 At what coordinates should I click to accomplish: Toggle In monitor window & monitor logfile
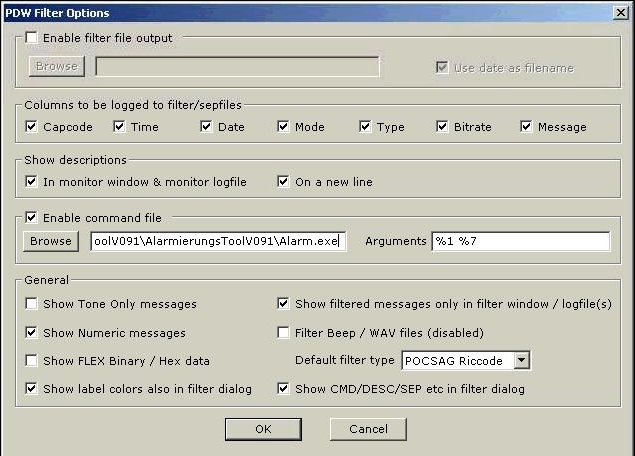(32, 182)
